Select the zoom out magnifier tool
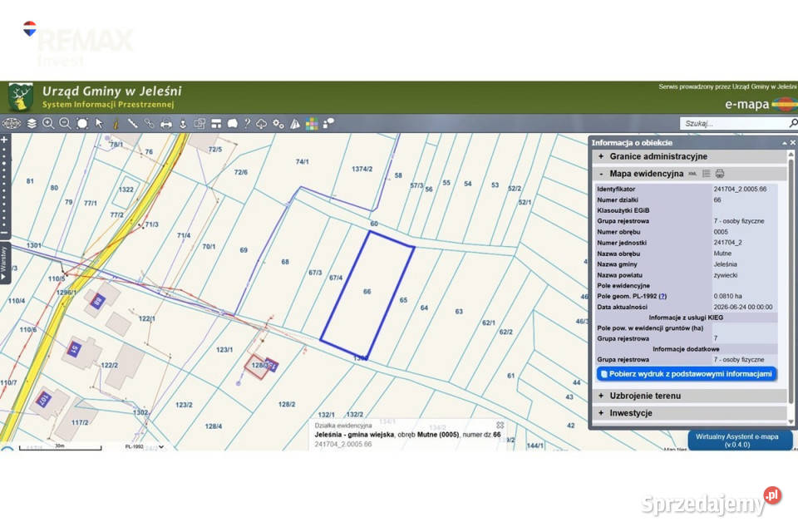This screenshot has width=798, height=532. click(65, 123)
